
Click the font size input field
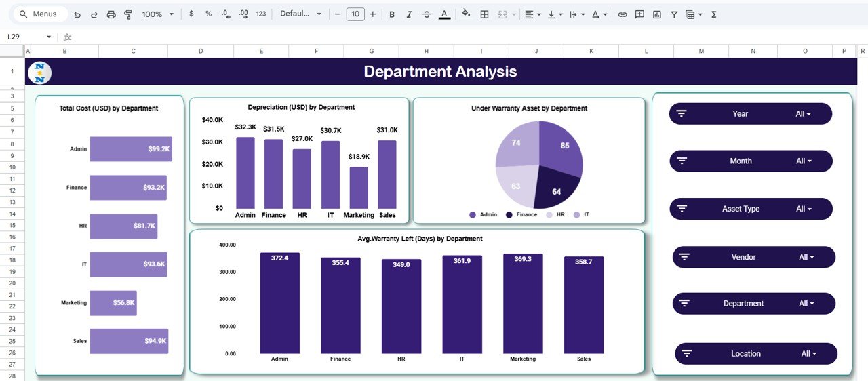[x=355, y=14]
